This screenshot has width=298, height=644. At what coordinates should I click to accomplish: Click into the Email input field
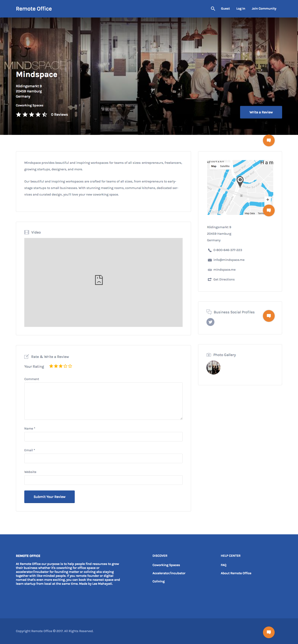coord(103,458)
